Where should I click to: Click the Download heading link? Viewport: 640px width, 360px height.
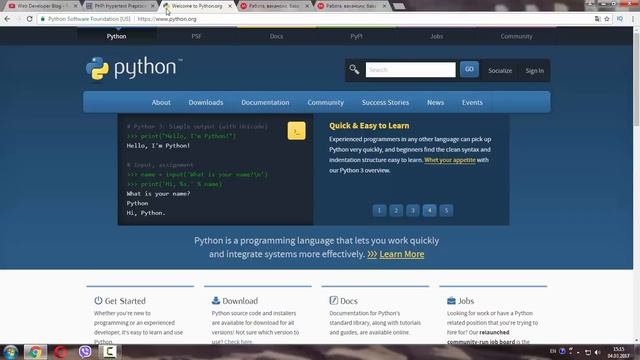(x=240, y=301)
